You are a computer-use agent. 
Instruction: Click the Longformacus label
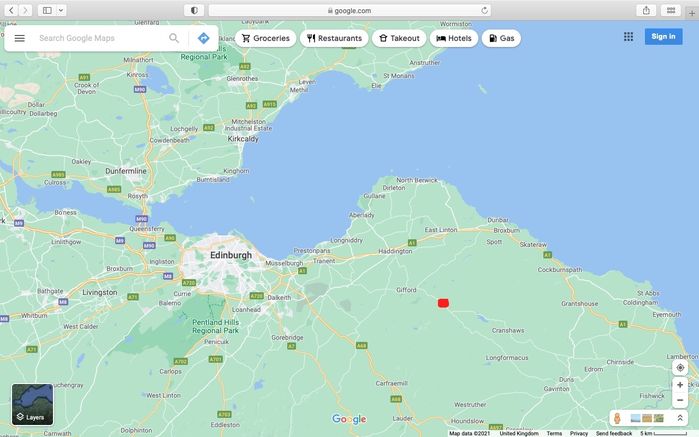click(x=507, y=358)
